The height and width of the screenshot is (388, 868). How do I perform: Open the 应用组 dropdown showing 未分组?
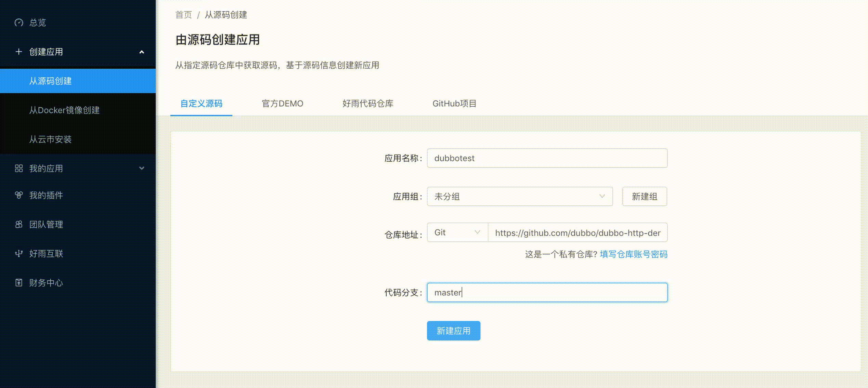point(519,197)
